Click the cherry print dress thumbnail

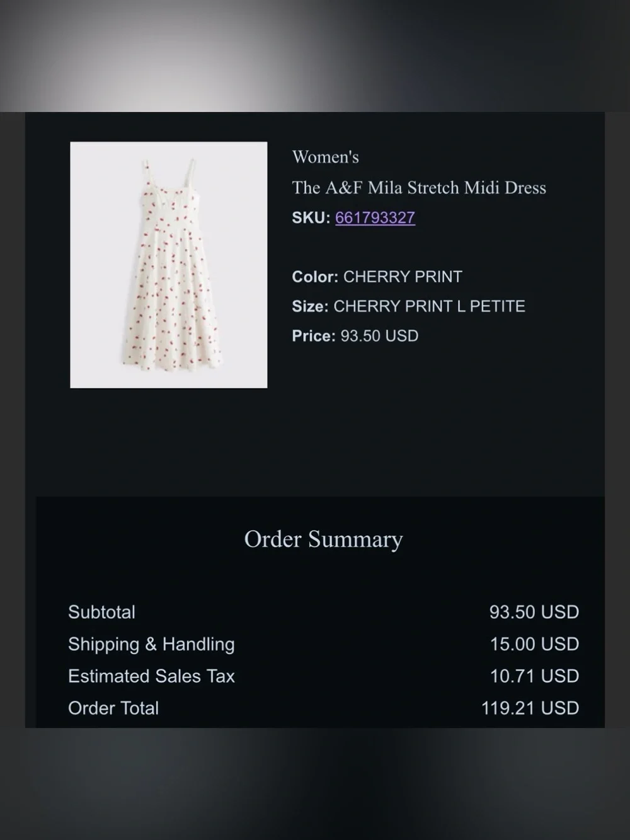pyautogui.click(x=169, y=265)
